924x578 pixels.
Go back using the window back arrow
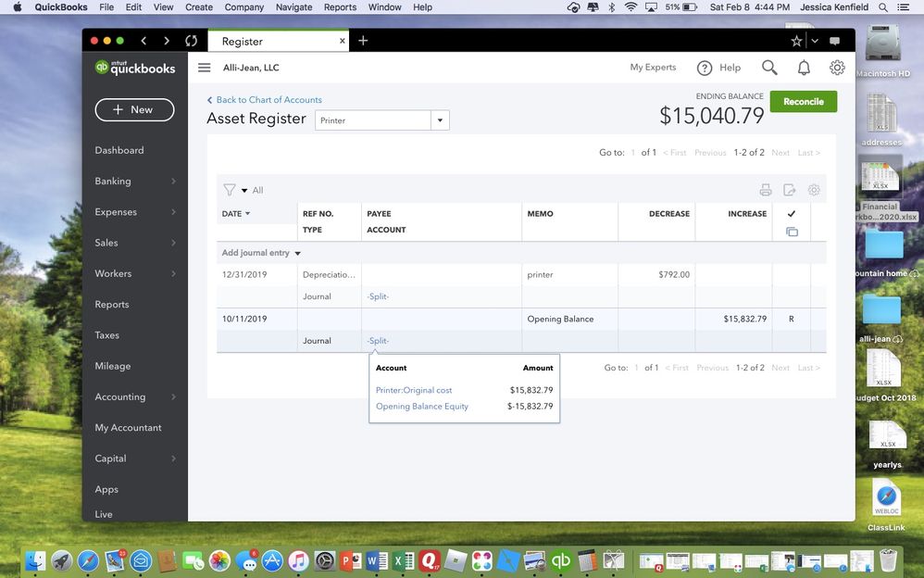pyautogui.click(x=144, y=41)
